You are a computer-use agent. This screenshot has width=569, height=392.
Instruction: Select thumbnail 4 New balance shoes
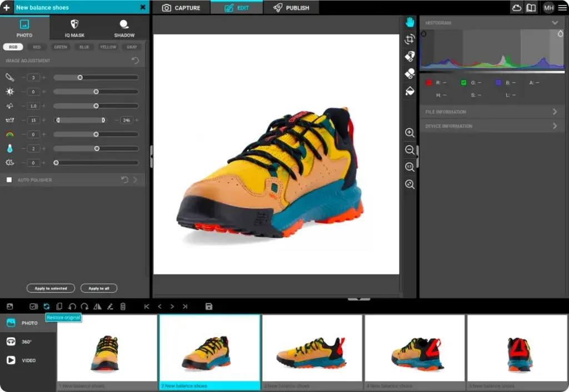click(414, 350)
